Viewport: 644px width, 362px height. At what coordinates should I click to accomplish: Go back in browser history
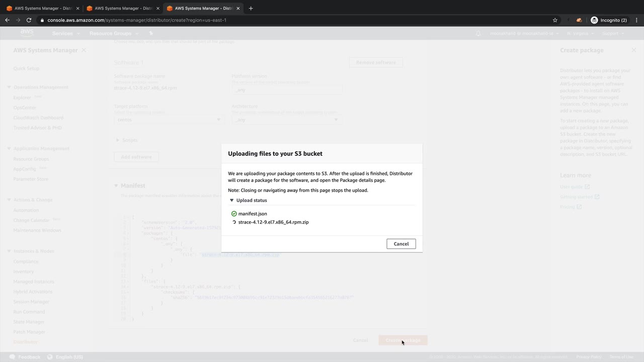tap(7, 20)
